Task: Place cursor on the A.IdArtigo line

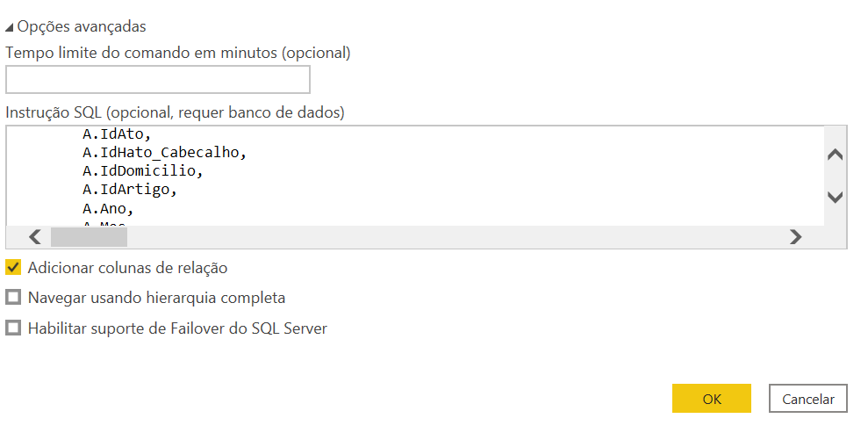Action: point(130,190)
